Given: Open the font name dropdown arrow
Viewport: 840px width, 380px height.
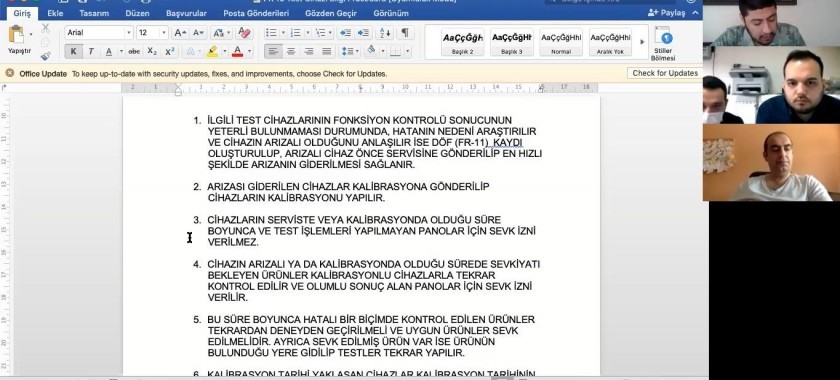Looking at the screenshot, I should click(x=129, y=33).
